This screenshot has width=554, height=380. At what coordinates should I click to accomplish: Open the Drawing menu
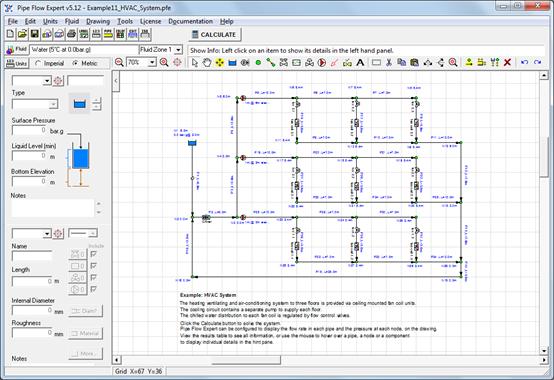pyautogui.click(x=98, y=21)
